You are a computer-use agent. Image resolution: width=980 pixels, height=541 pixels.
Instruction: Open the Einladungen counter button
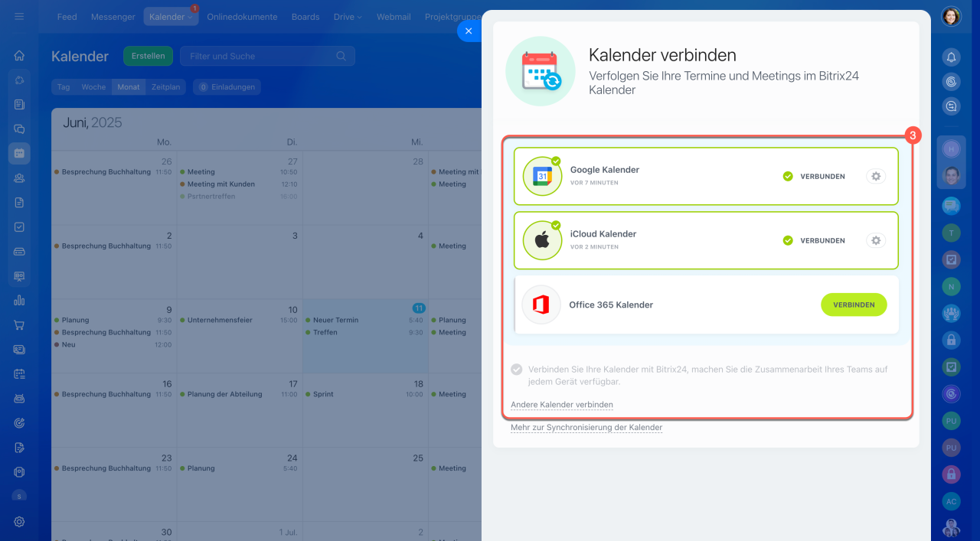(x=227, y=87)
